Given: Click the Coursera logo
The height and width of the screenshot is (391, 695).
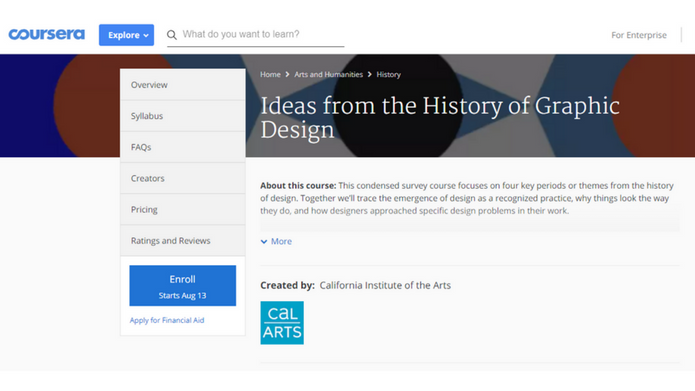Looking at the screenshot, I should coord(47,34).
